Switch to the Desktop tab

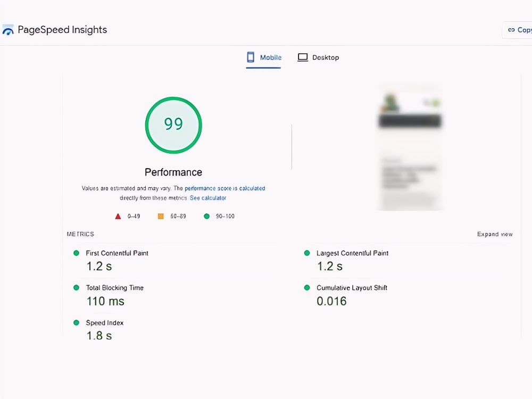click(318, 57)
